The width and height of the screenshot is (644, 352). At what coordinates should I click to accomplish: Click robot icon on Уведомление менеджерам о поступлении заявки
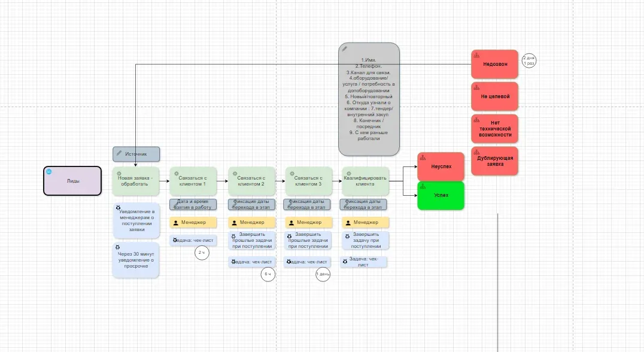[118, 208]
